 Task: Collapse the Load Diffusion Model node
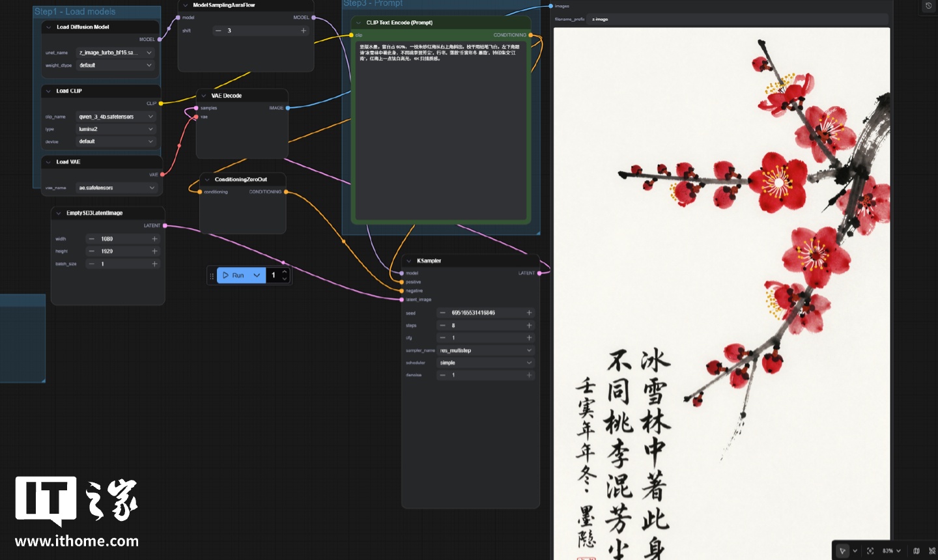(x=49, y=27)
